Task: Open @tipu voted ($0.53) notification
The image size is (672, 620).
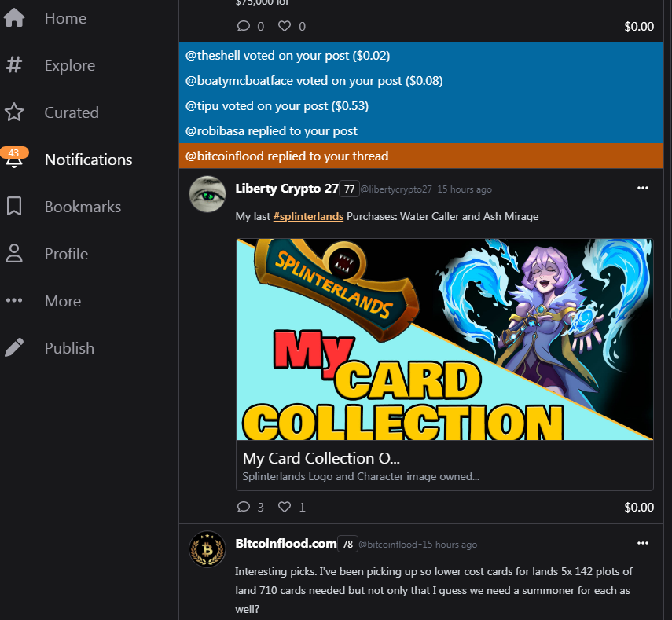Action: (x=421, y=106)
